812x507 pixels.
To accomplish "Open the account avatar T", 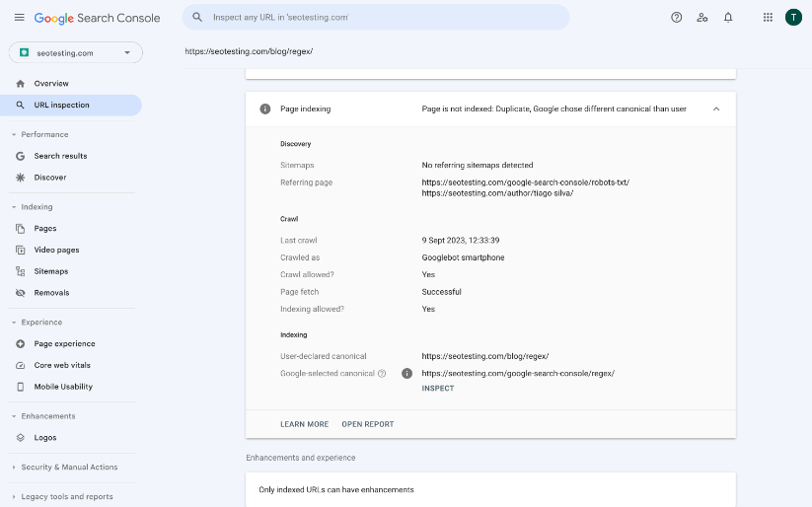I will pos(793,18).
